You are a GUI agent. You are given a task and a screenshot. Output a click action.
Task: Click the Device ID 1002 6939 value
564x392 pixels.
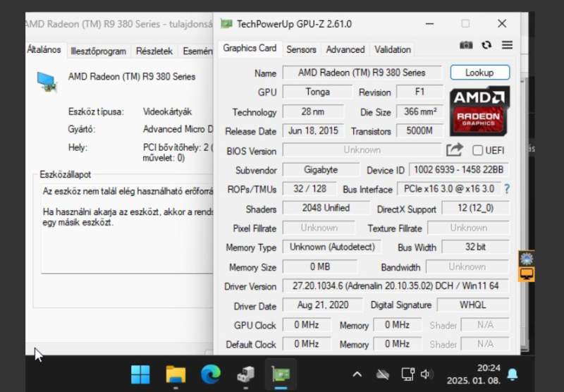pyautogui.click(x=459, y=169)
